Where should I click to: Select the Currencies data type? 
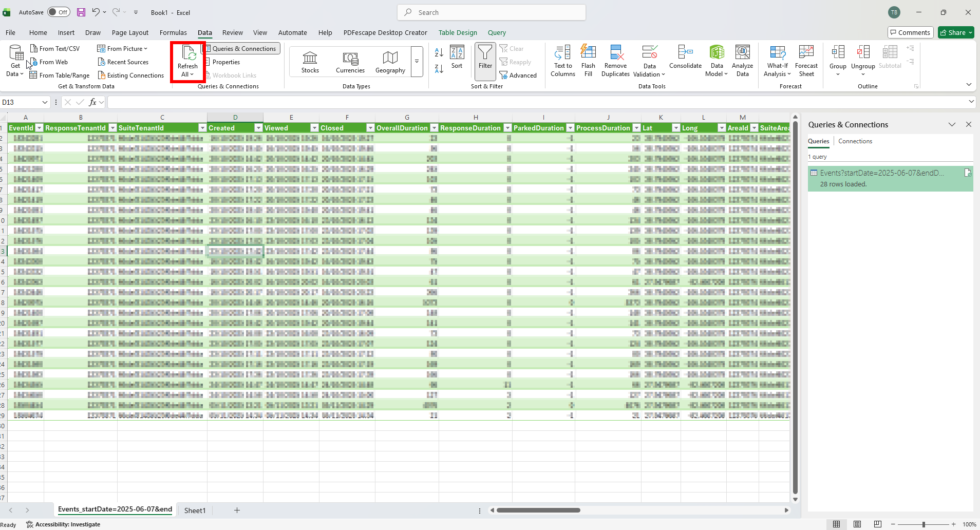[x=350, y=62]
